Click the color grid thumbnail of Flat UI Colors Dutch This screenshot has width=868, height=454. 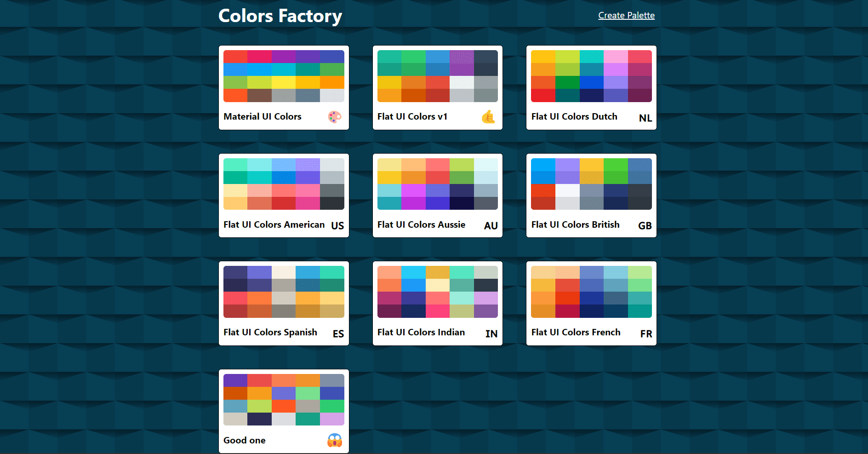(591, 76)
